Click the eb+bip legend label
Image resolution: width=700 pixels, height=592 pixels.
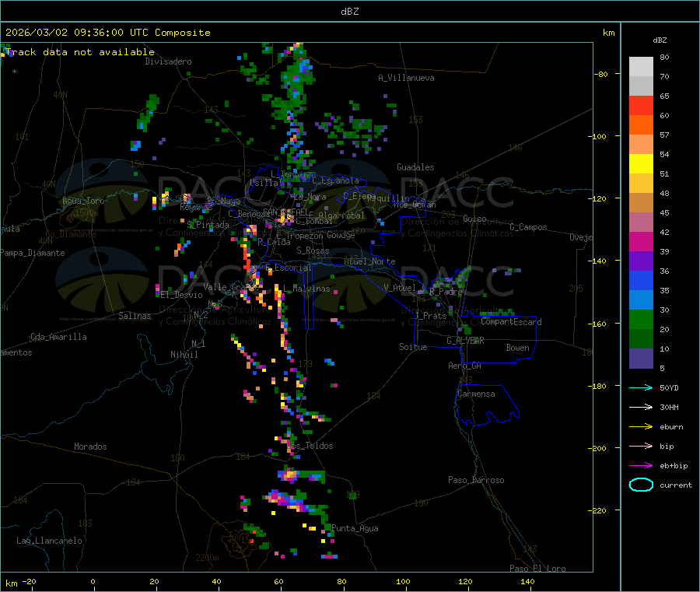point(674,466)
